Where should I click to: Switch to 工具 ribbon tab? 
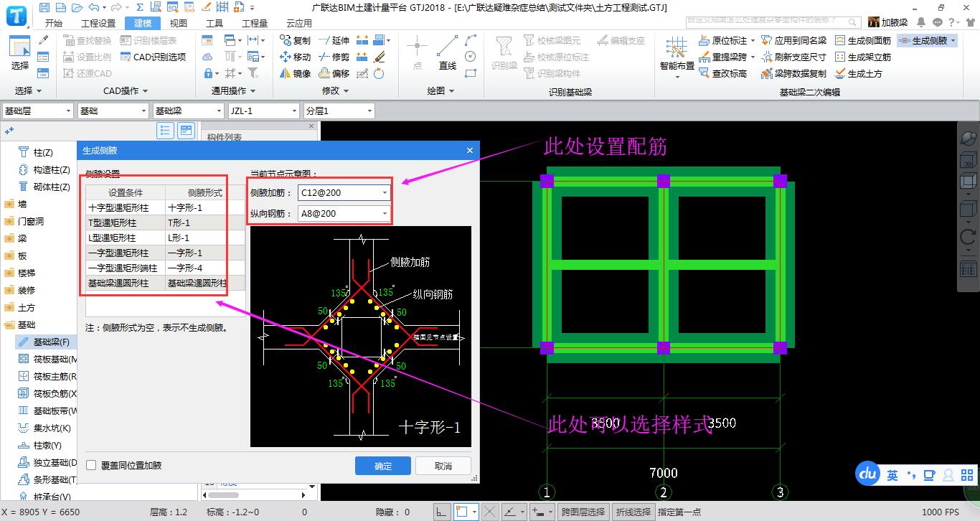coord(214,23)
